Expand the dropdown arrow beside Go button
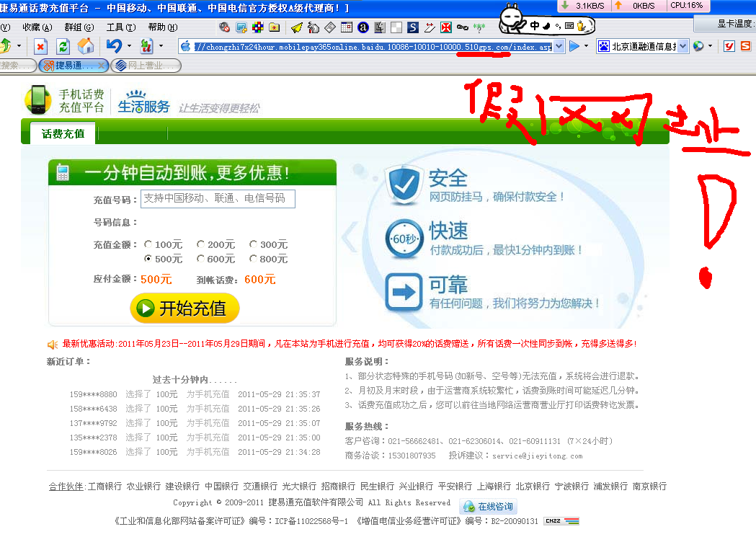The height and width of the screenshot is (537, 756). pyautogui.click(x=586, y=46)
